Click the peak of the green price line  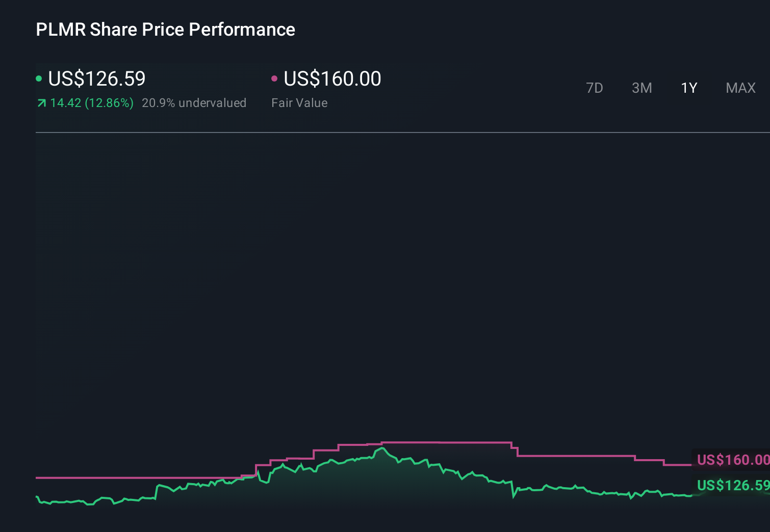click(381, 447)
